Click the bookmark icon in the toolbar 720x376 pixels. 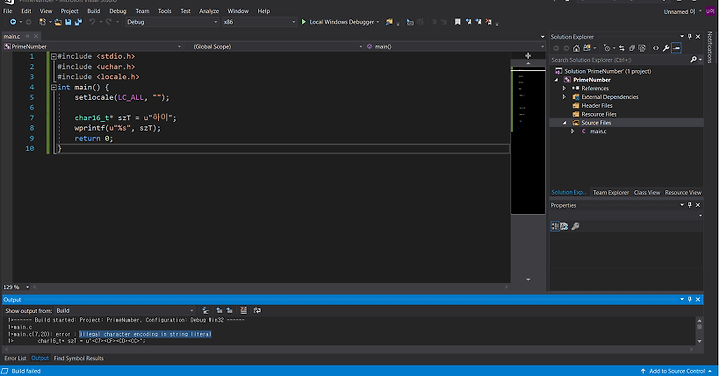(457, 22)
